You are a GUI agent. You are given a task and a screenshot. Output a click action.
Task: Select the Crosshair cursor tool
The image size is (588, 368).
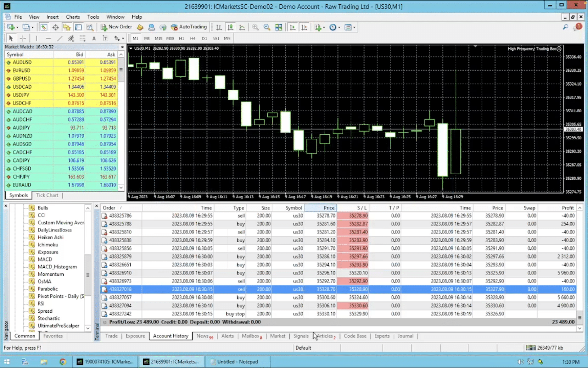(x=23, y=38)
